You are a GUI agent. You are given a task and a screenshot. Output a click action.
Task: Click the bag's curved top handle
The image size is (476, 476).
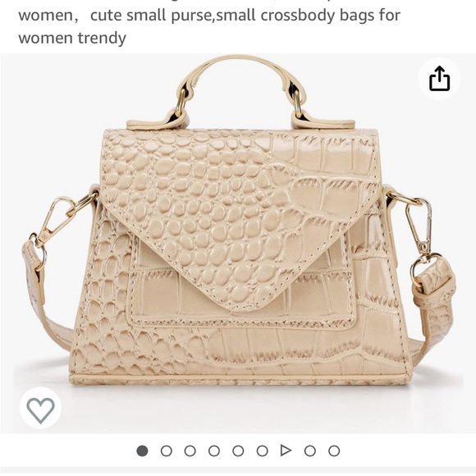240,91
